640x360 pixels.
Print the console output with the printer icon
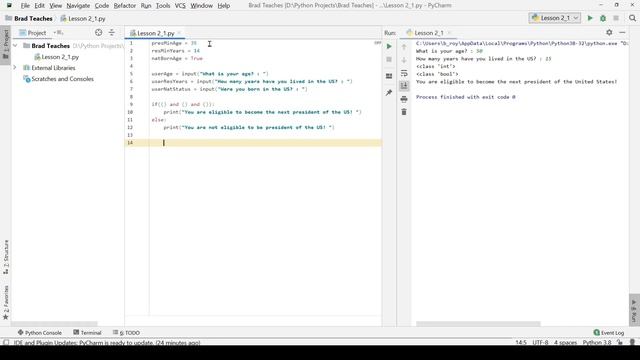pyautogui.click(x=404, y=99)
